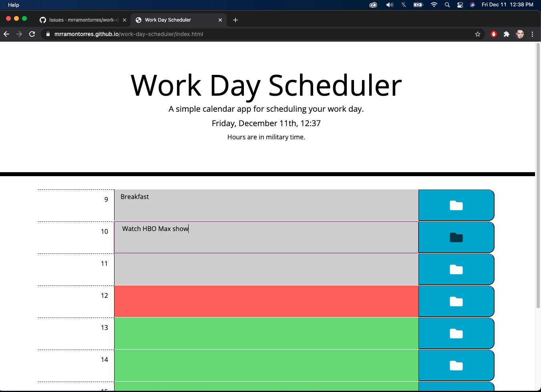Open Creative Cloud menu bar icon
The image size is (541, 392).
[373, 5]
